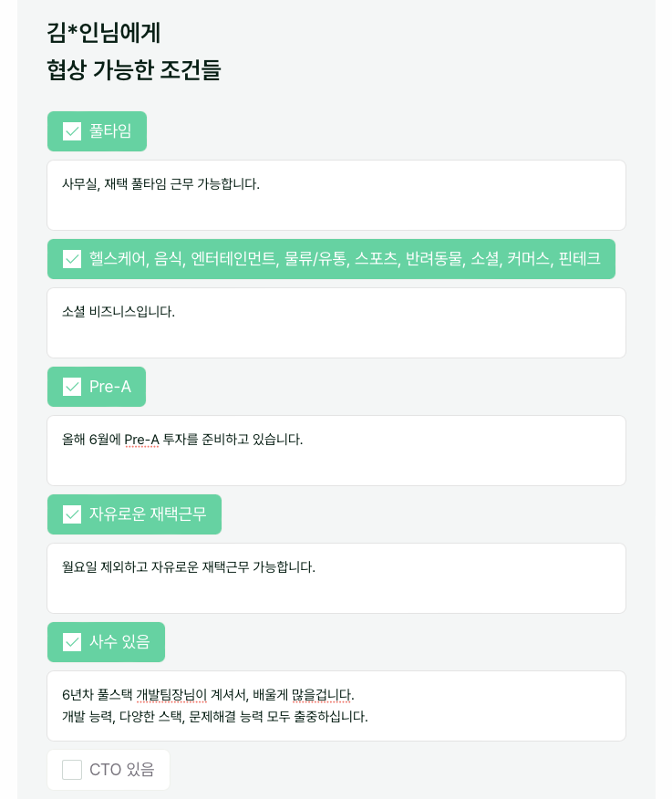Click the 사수 있음 tag label
This screenshot has width=672, height=799.
119,642
